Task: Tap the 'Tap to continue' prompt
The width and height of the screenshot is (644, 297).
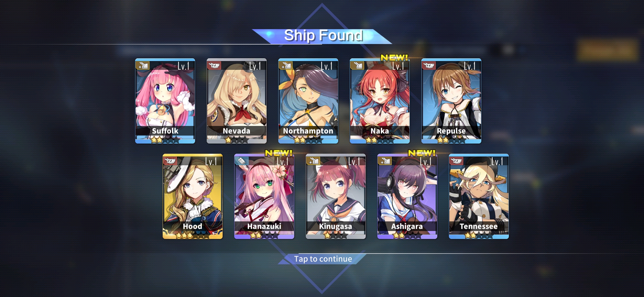Action: point(323,259)
